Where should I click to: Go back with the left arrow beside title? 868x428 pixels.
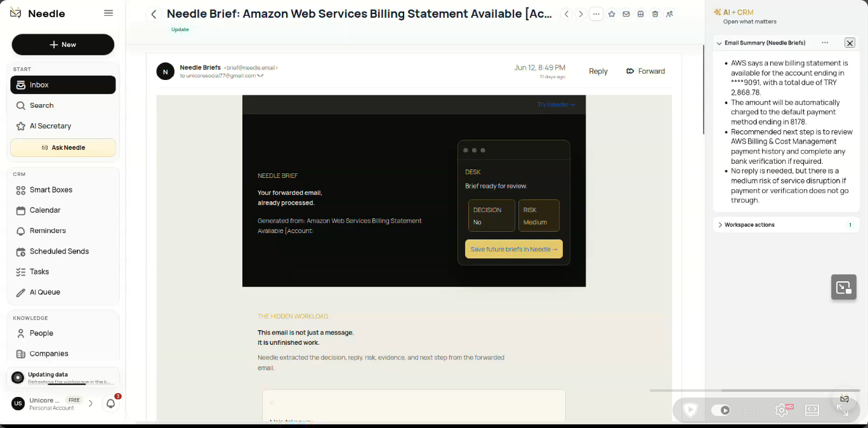(x=154, y=14)
